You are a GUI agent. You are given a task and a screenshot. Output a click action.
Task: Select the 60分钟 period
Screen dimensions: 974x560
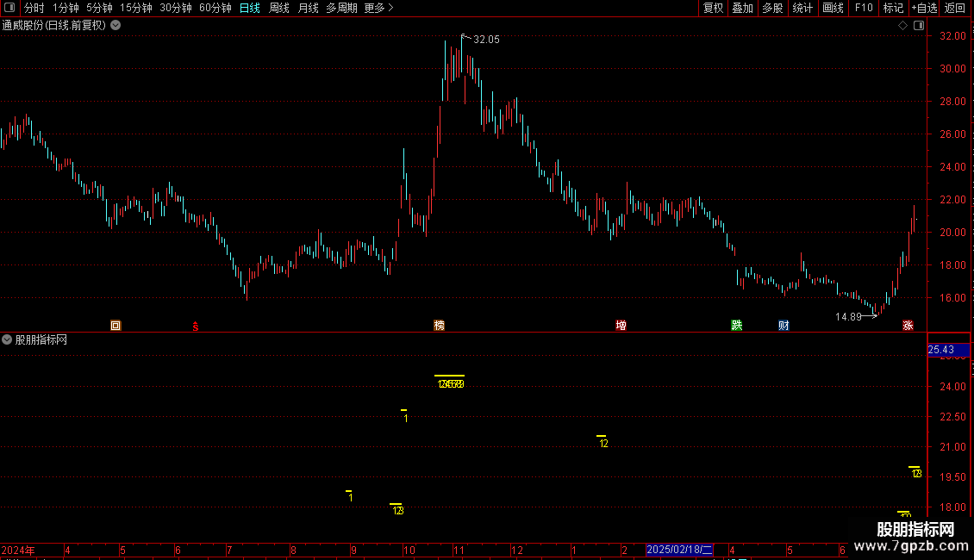tap(215, 8)
